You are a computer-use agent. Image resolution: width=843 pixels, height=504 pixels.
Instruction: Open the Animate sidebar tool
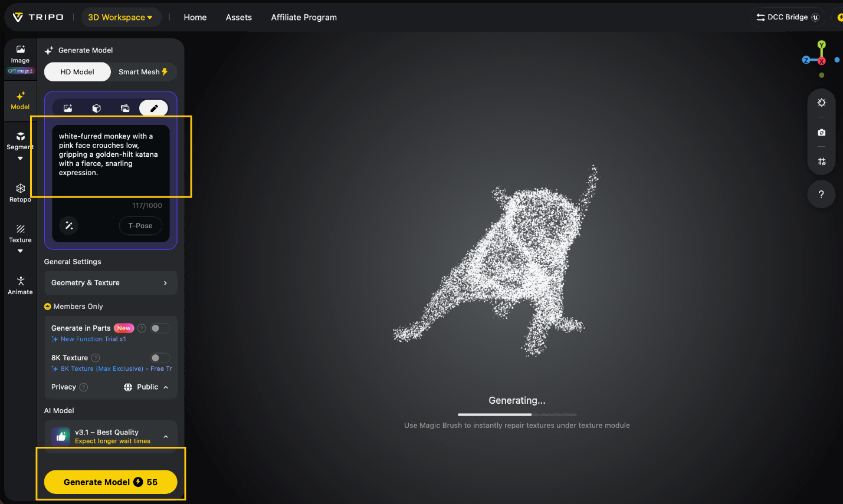(20, 285)
